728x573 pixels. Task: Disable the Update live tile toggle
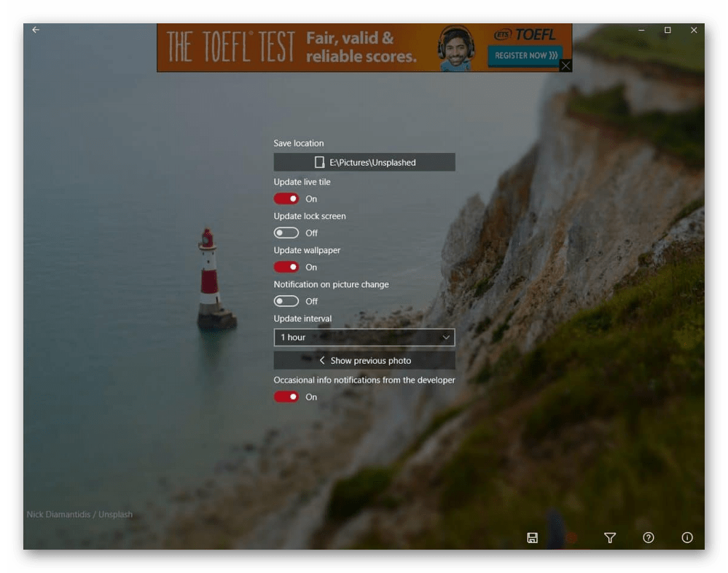click(286, 199)
